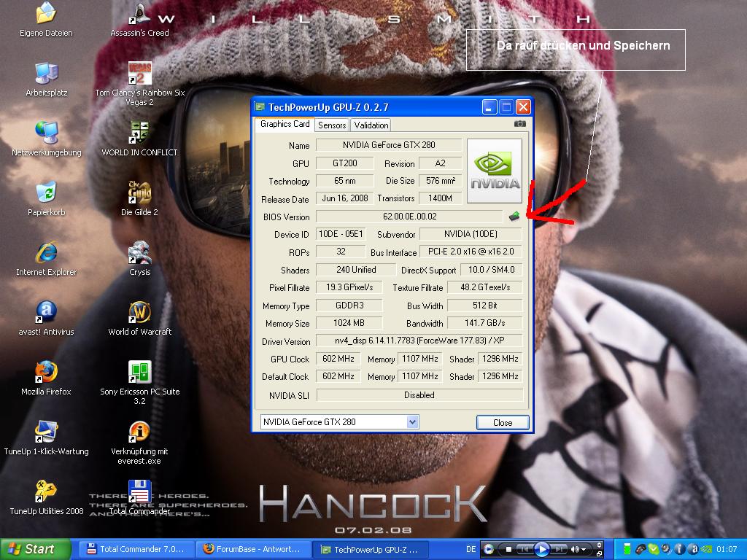
Task: Click the Close button in GPU-Z
Action: click(x=503, y=422)
